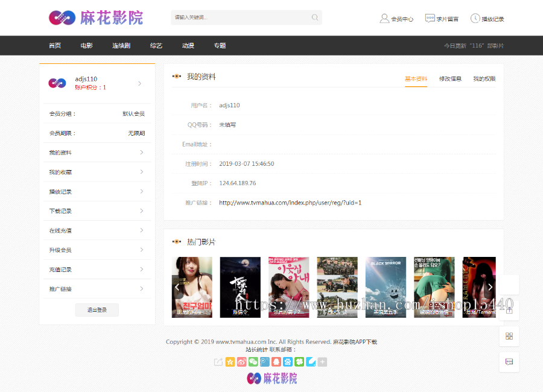Viewport: 543px width, 392px height.
Task: Click the 求片留言 message request icon
Action: coord(442,17)
